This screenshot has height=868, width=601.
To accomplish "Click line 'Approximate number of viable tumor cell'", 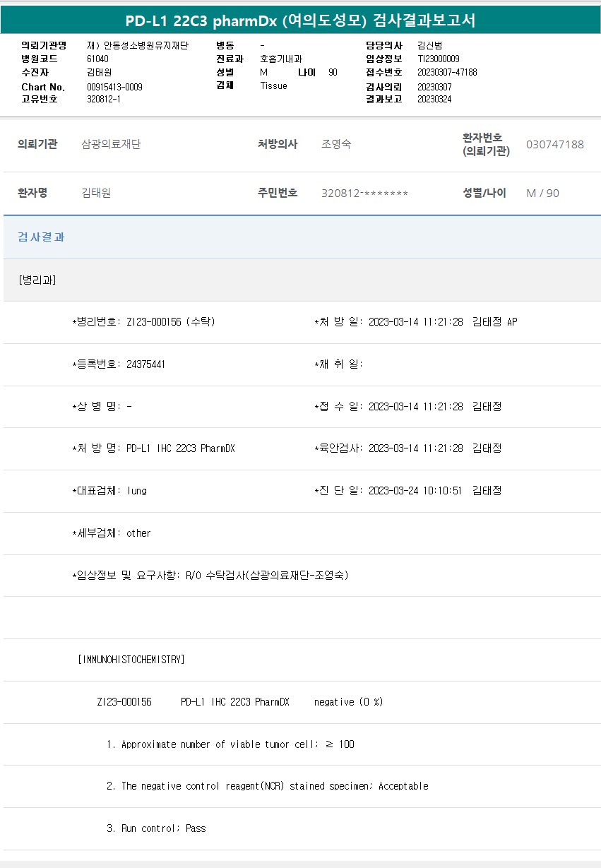I will click(x=230, y=744).
